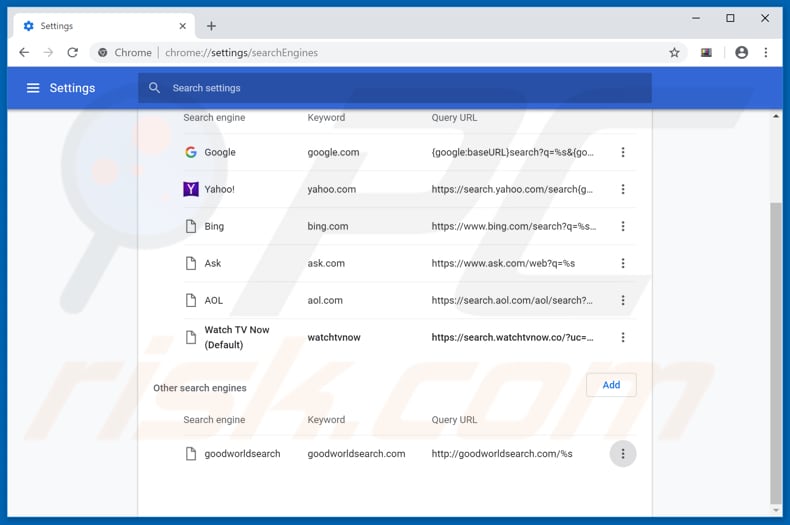Select the Yahoo! search engine name

(x=219, y=189)
